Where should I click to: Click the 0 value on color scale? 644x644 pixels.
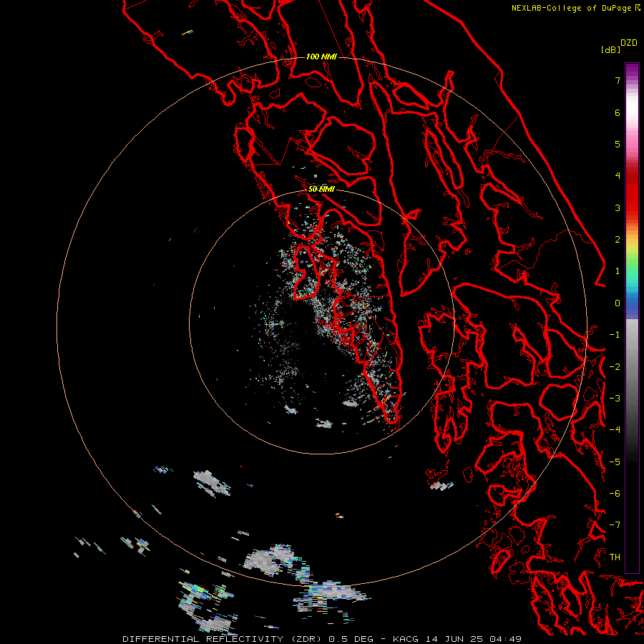(618, 303)
